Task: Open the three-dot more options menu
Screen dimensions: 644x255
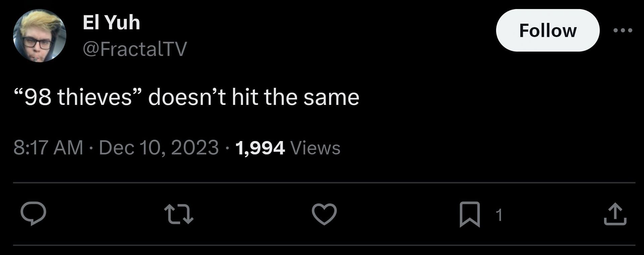Action: tap(623, 30)
